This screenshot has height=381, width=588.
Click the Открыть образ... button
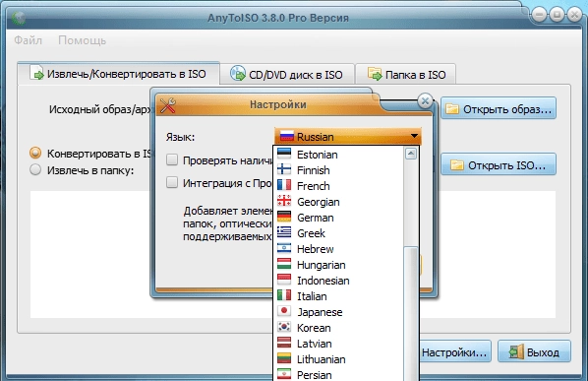(499, 109)
